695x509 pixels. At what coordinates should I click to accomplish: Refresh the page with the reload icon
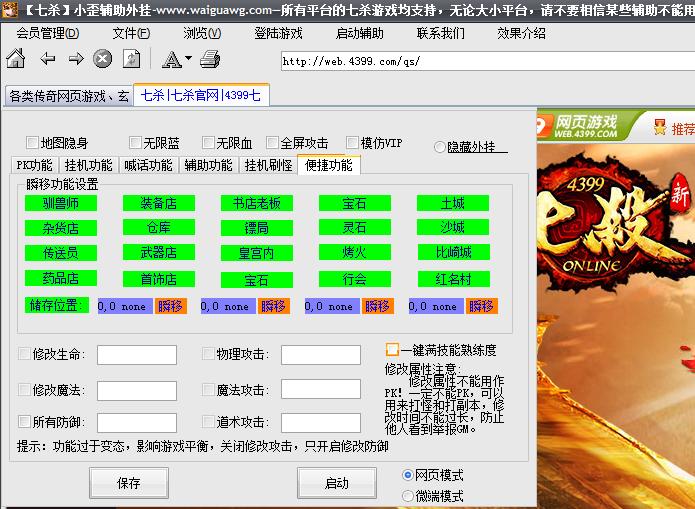(x=131, y=59)
